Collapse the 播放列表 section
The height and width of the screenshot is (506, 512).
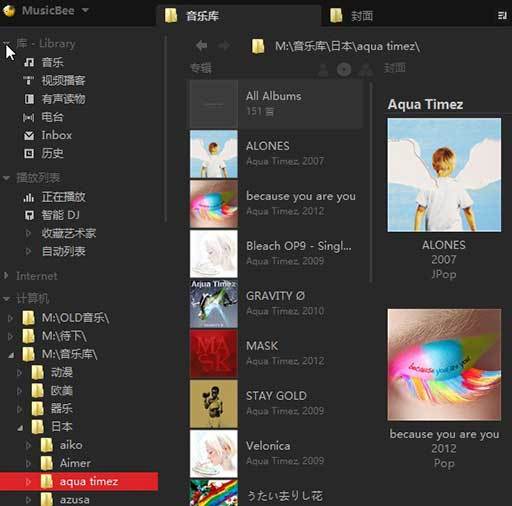[6, 178]
